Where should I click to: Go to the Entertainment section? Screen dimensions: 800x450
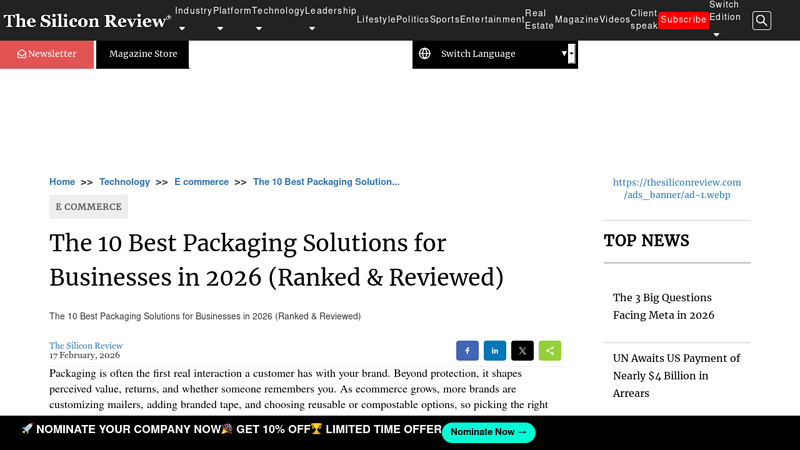click(492, 19)
